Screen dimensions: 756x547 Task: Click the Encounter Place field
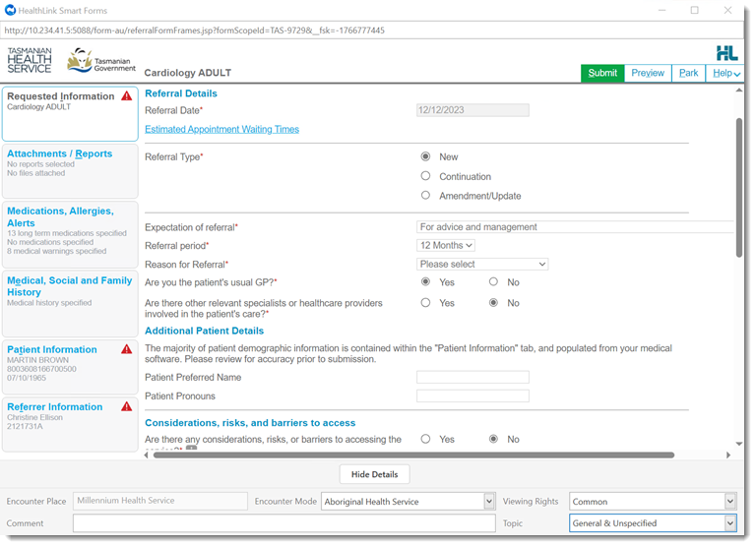tap(160, 501)
